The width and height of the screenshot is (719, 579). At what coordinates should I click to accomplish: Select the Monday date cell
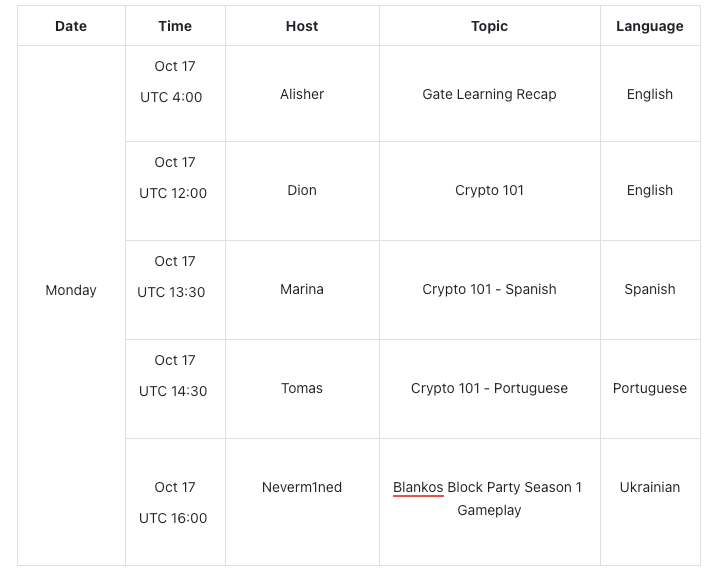click(x=71, y=290)
